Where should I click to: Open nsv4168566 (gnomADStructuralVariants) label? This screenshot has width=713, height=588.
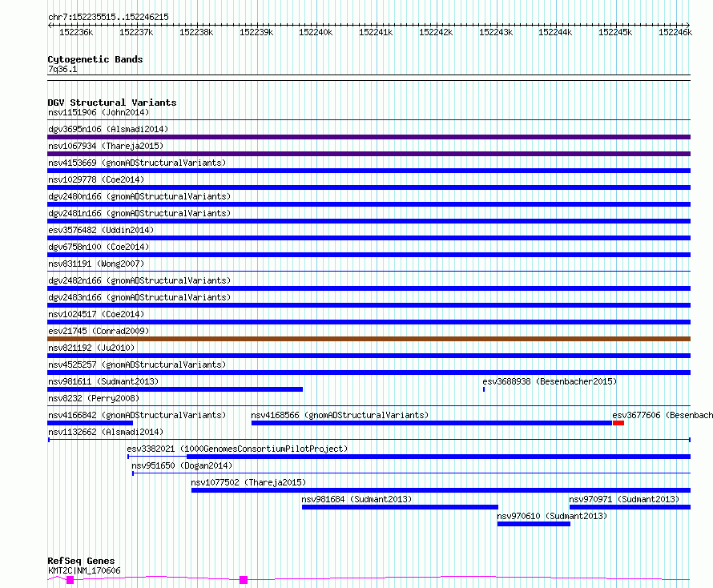tap(340, 415)
